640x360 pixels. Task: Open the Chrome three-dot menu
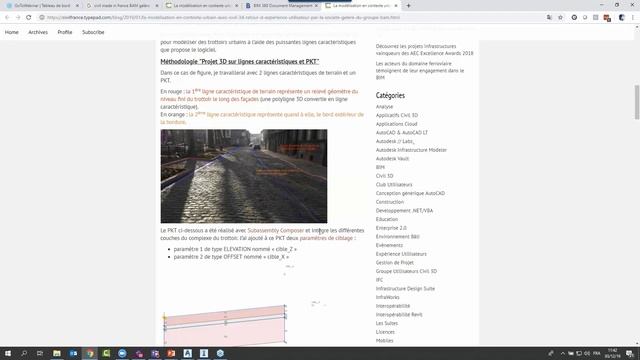coord(633,18)
